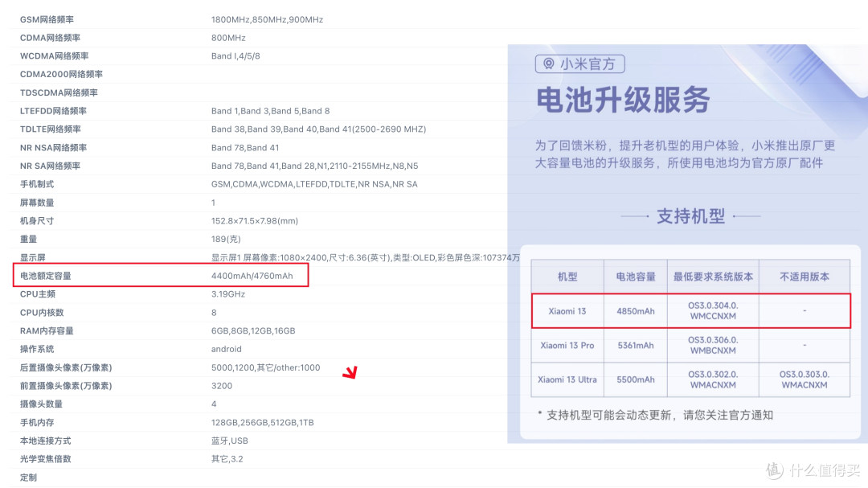
Task: Click the 6GB,8GB,12GB,16GB value
Action: 253,330
